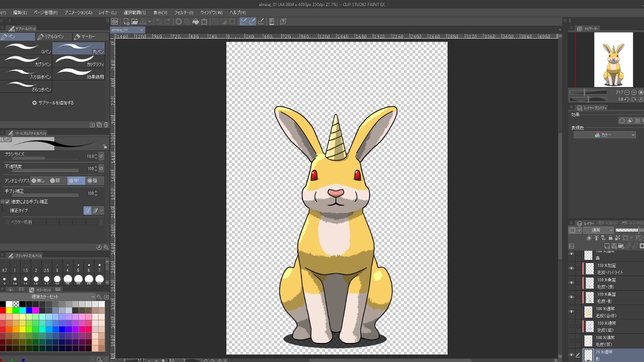Show the hidden 毛皮(茶) layer

click(571, 340)
